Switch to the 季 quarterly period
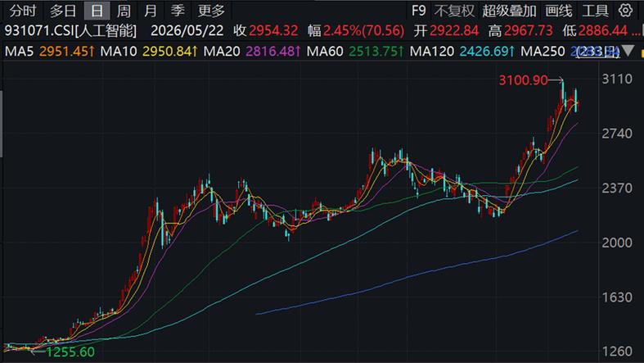 178,11
